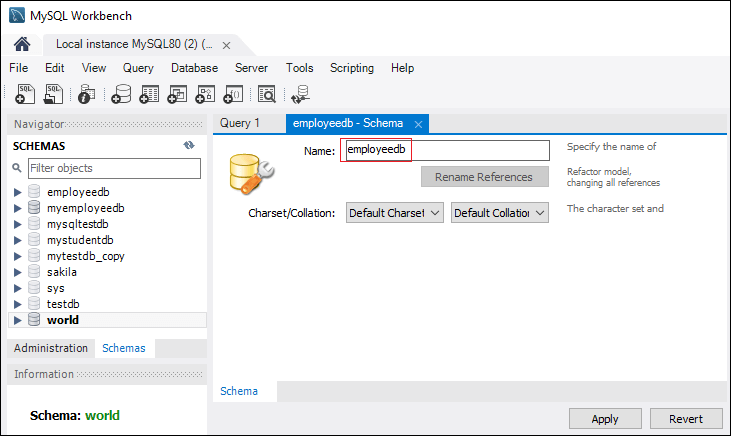Create a new SQL tab icon
The height and width of the screenshot is (436, 731).
[25, 94]
